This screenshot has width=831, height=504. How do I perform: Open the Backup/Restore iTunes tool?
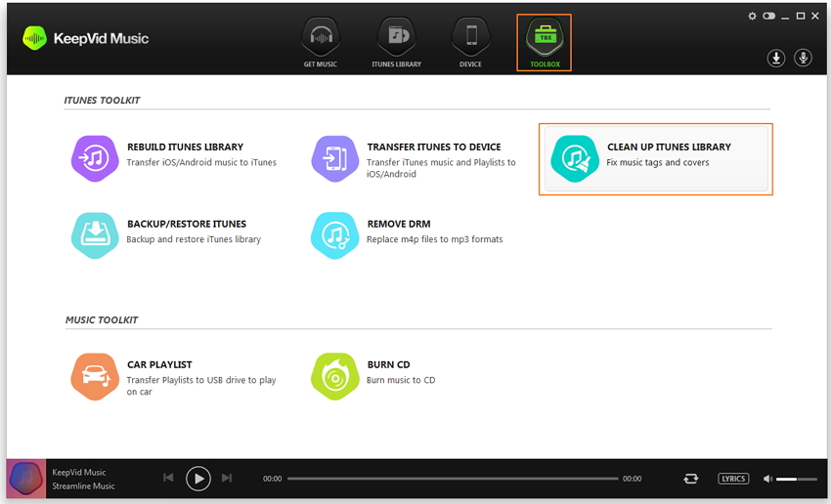coord(95,234)
